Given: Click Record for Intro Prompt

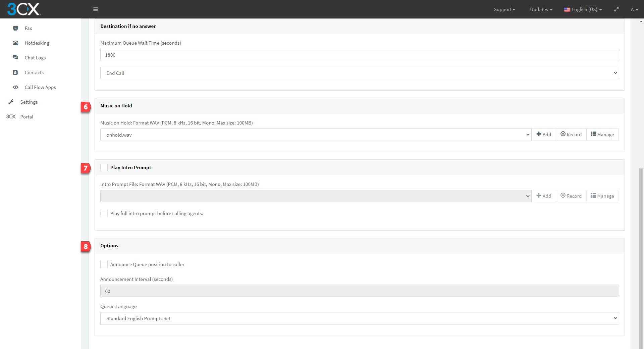Looking at the screenshot, I should tap(571, 196).
